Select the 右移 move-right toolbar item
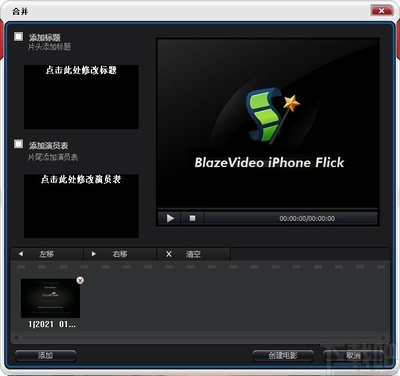The image size is (400, 376). pos(120,254)
